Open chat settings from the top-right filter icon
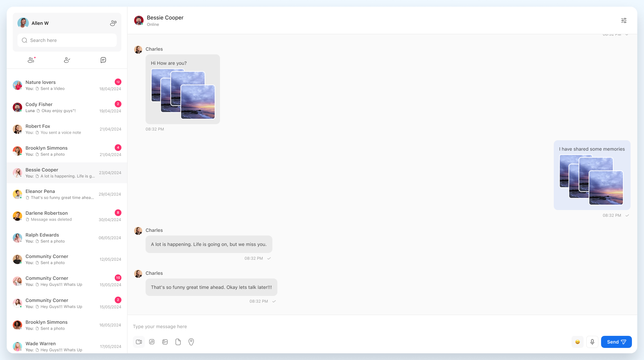 click(624, 20)
